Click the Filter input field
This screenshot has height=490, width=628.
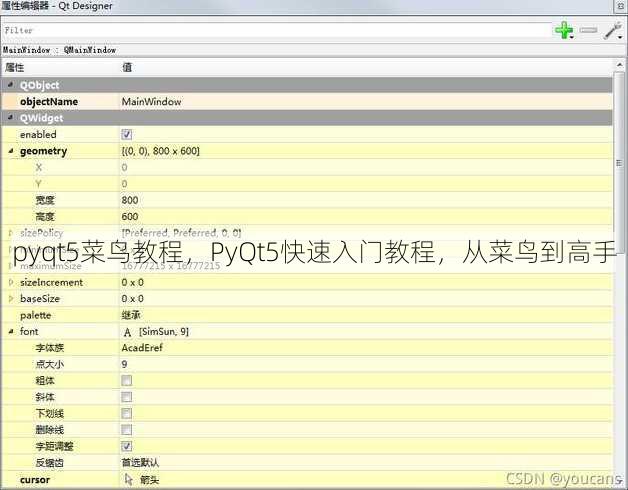click(277, 30)
